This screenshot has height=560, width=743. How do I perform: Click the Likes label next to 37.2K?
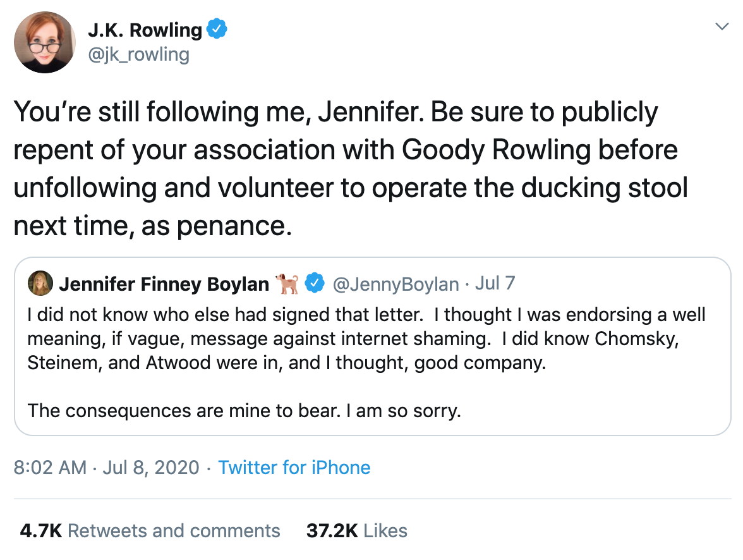click(385, 531)
